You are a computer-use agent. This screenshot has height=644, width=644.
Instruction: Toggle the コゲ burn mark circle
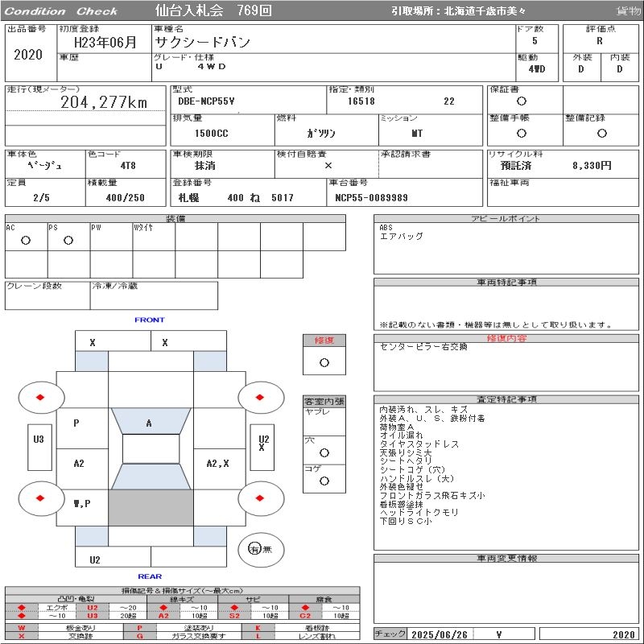coord(324,481)
